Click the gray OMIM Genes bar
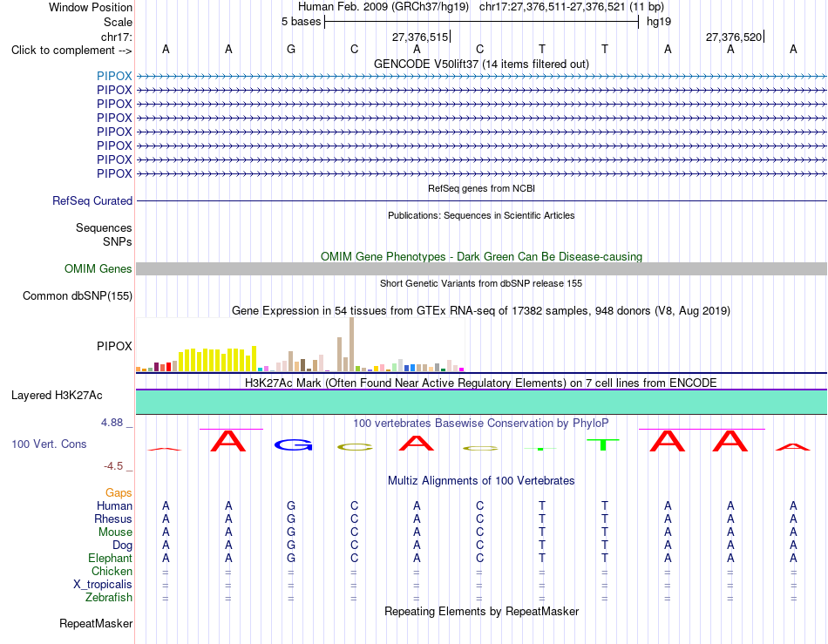Screen dimensions: 828x644 pyautogui.click(x=482, y=268)
